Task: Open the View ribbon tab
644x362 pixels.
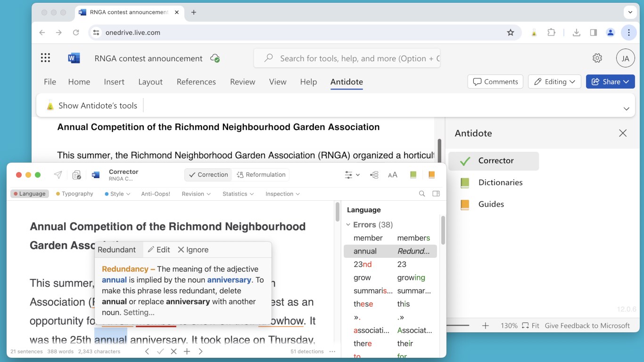Action: click(278, 82)
